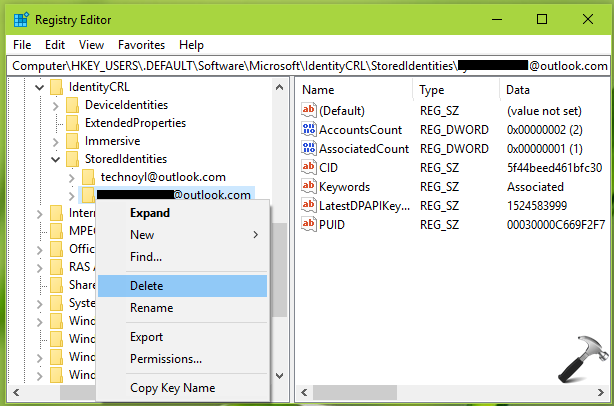Select the (Default) value icon

click(309, 111)
